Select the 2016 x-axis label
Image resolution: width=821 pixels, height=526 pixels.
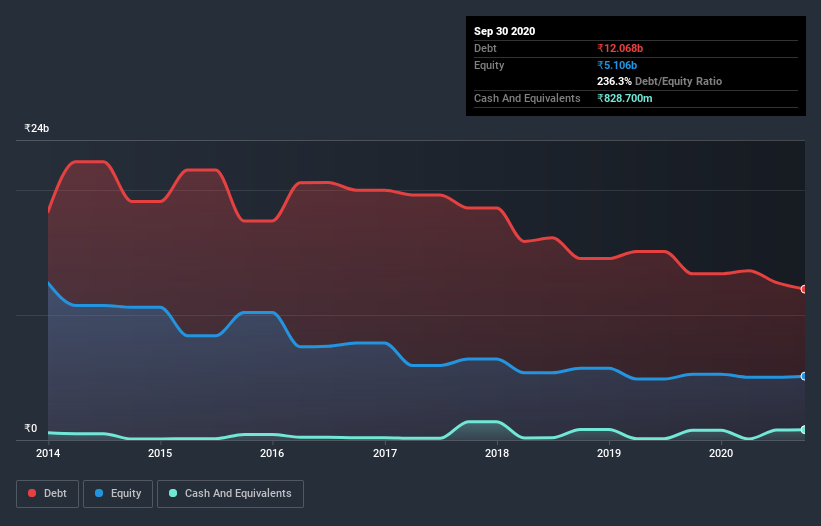[x=272, y=453]
